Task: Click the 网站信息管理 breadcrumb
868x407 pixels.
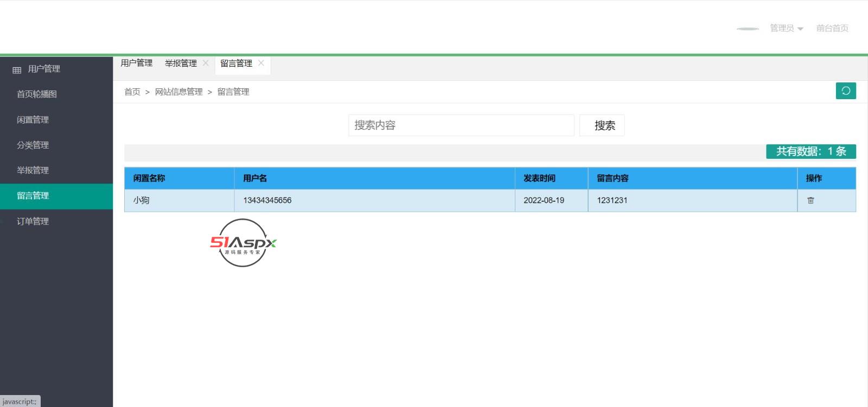Action: pyautogui.click(x=178, y=92)
